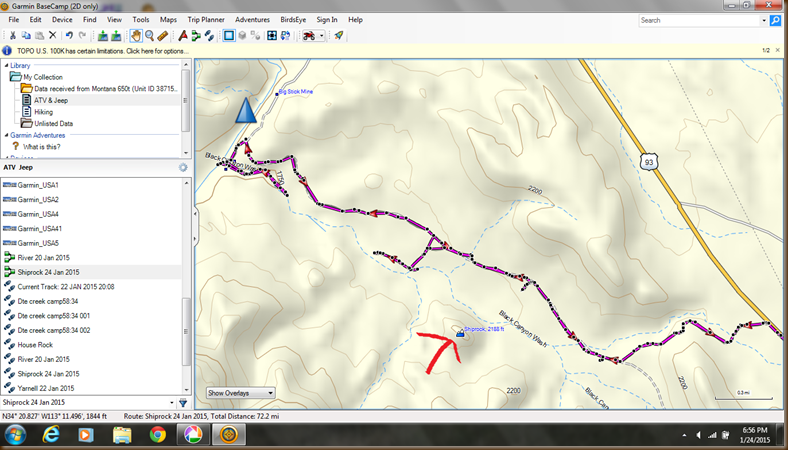Select the Hiking list
Screen dimensions: 788x450
tap(43, 112)
